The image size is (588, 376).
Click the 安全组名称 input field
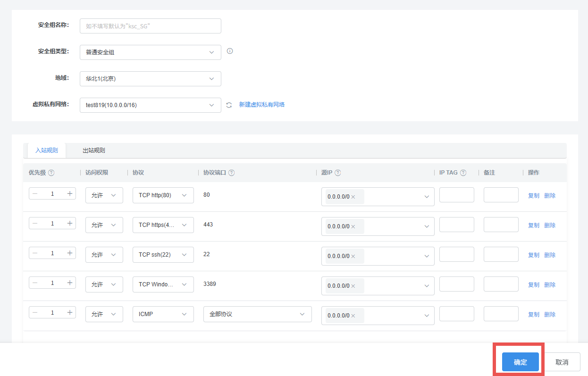[x=150, y=26]
